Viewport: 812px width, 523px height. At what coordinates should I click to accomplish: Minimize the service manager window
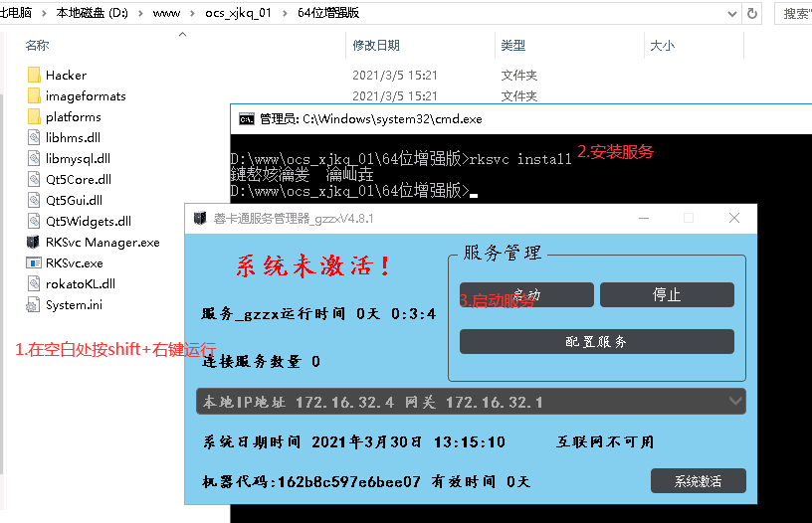tap(644, 219)
